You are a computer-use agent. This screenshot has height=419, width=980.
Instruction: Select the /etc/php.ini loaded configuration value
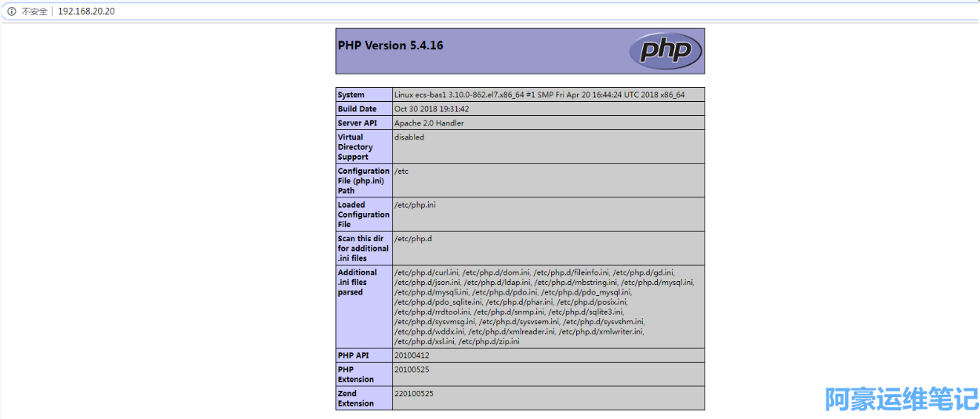415,204
